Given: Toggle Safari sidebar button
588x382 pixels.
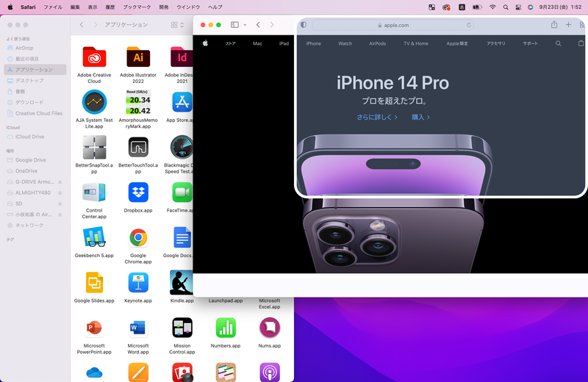Looking at the screenshot, I should point(234,25).
